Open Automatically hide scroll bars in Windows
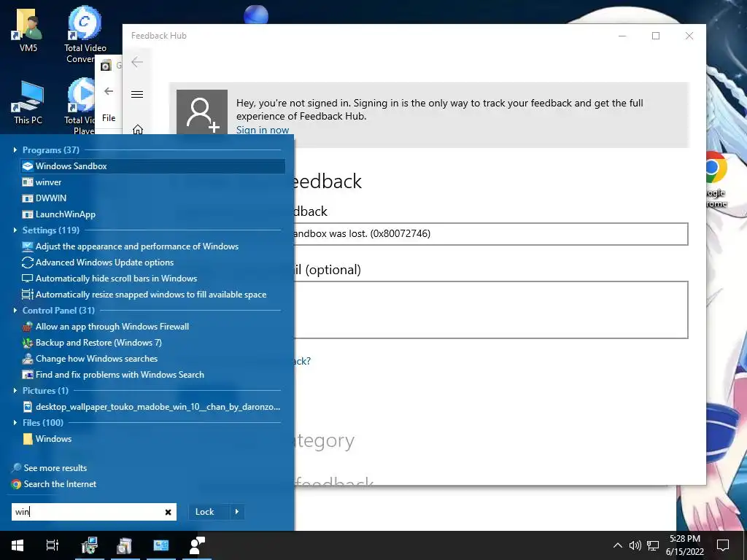Screen dimensions: 747x560 [109, 279]
